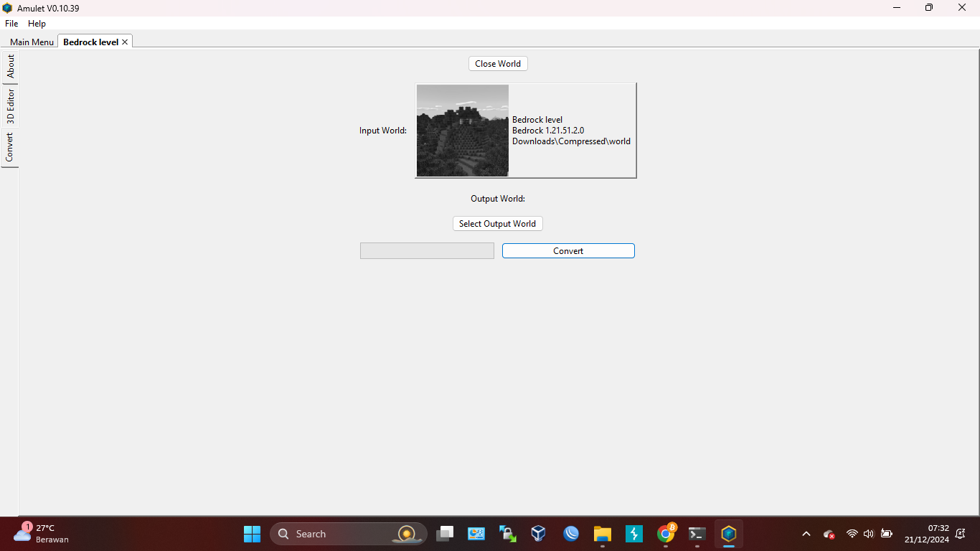Image resolution: width=980 pixels, height=551 pixels.
Task: Click the OneDrive error tray icon
Action: pos(829,534)
